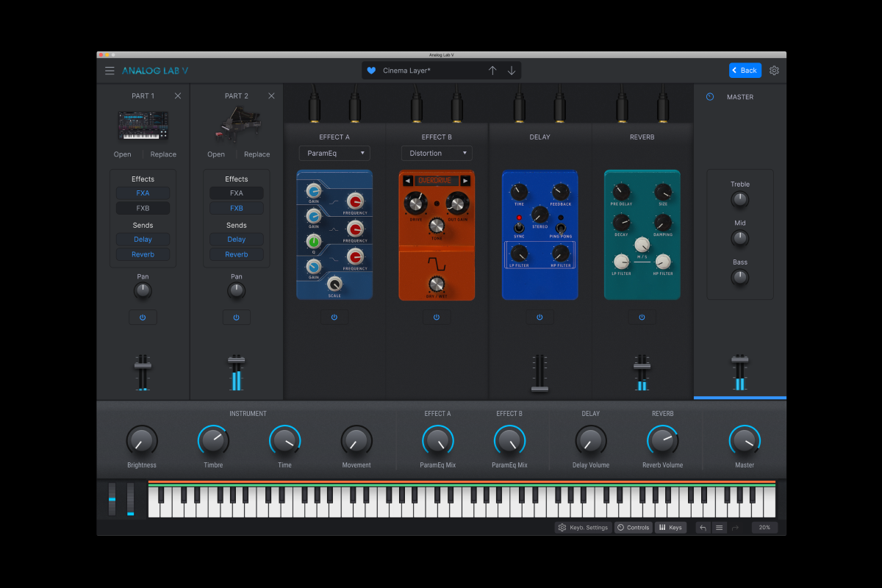Click the undo arrow in bottom bar
The image size is (882, 588).
pos(703,528)
